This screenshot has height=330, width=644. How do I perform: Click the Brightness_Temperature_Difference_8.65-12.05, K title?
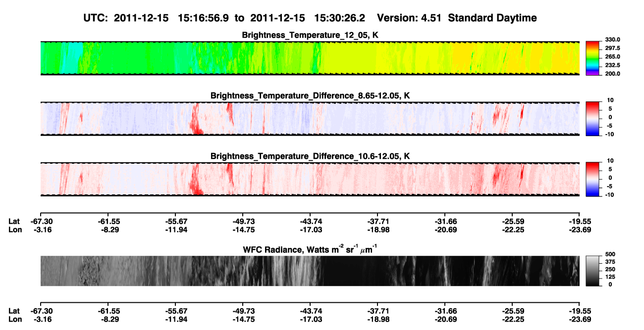(310, 95)
